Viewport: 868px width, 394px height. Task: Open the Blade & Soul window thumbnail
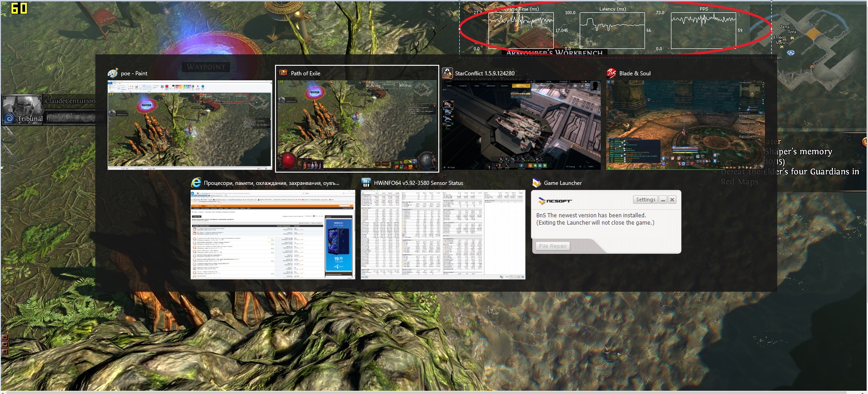(x=685, y=125)
